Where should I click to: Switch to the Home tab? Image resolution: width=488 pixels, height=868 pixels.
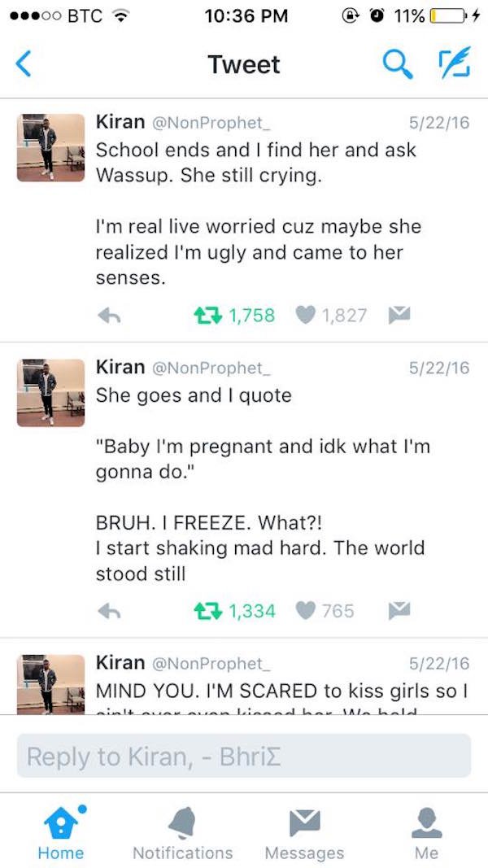pos(62,832)
